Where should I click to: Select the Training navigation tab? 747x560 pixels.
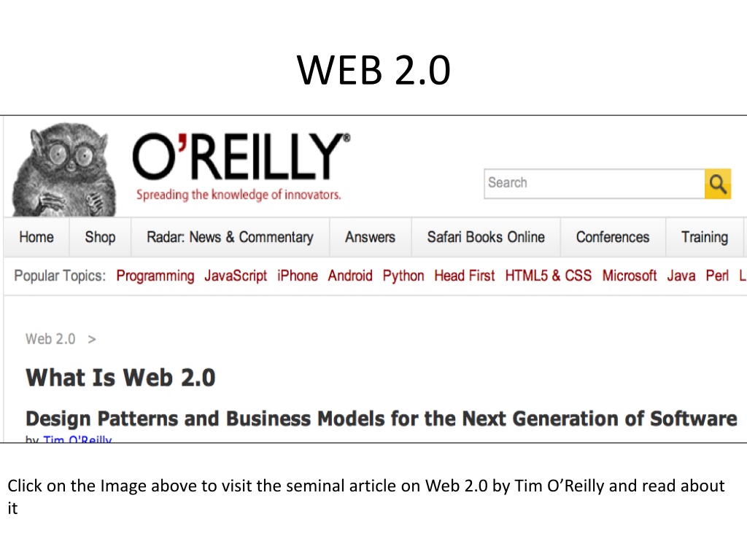(705, 237)
